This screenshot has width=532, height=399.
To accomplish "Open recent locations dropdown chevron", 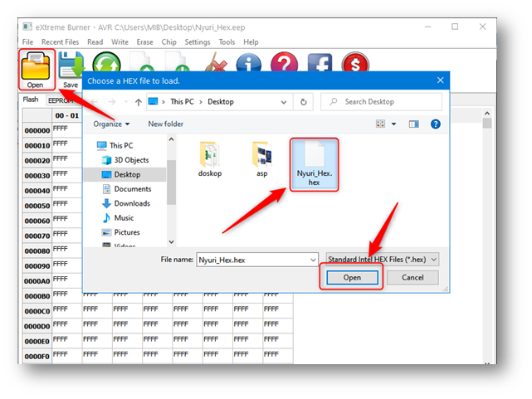I will tap(126, 102).
